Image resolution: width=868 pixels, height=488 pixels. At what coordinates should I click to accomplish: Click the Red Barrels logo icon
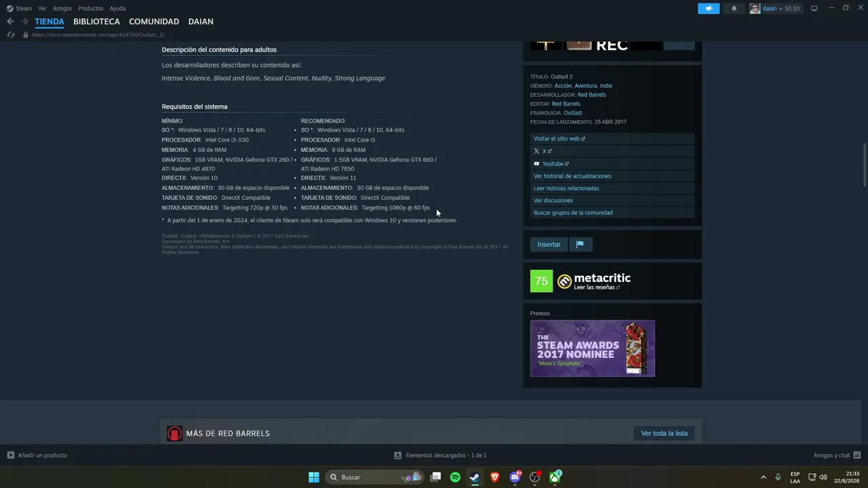174,434
